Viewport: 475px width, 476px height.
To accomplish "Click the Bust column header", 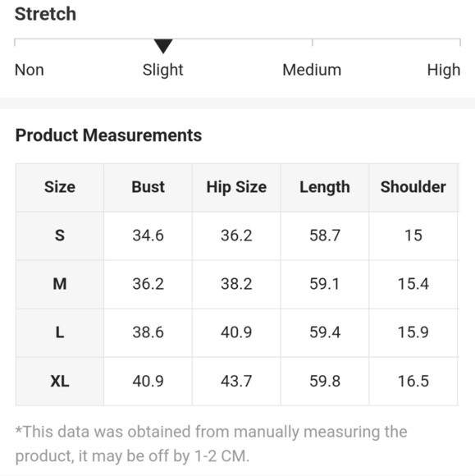I will click(148, 187).
